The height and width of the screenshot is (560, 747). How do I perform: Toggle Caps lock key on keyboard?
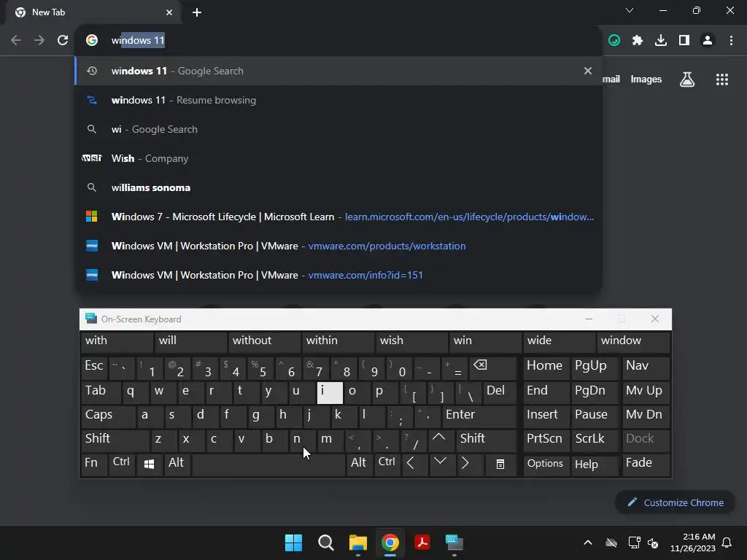[x=108, y=416]
